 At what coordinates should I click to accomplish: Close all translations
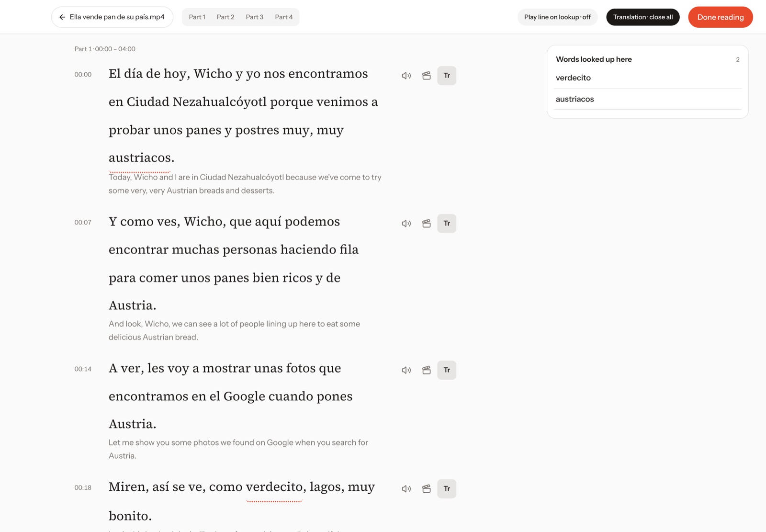(643, 17)
